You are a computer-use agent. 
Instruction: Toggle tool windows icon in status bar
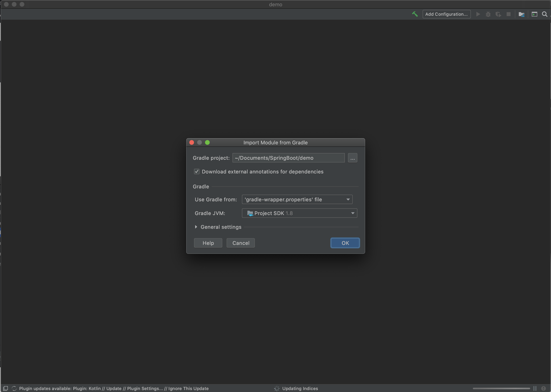5,388
